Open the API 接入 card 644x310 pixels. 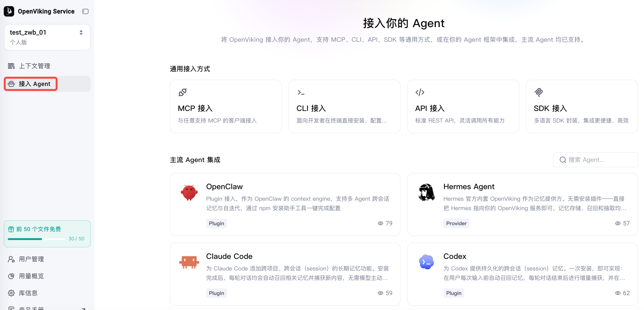(x=463, y=106)
